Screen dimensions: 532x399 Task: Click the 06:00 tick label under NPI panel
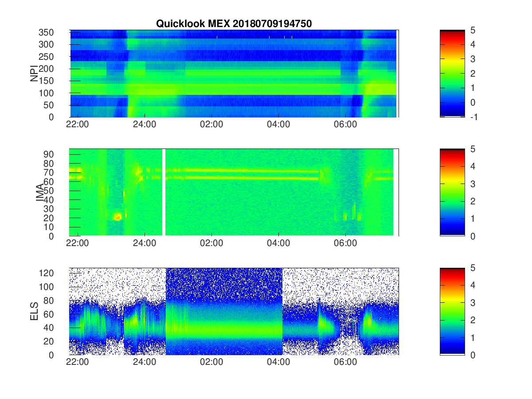coord(345,125)
